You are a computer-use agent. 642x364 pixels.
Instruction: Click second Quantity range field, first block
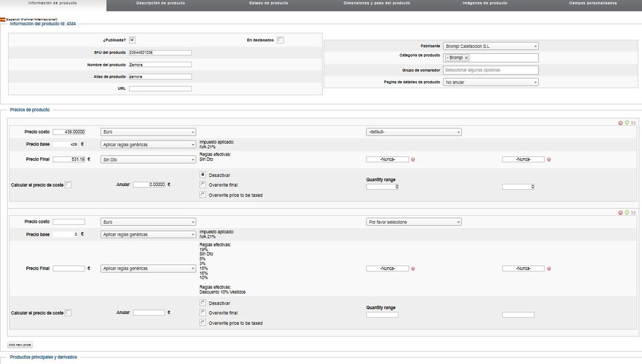point(518,187)
